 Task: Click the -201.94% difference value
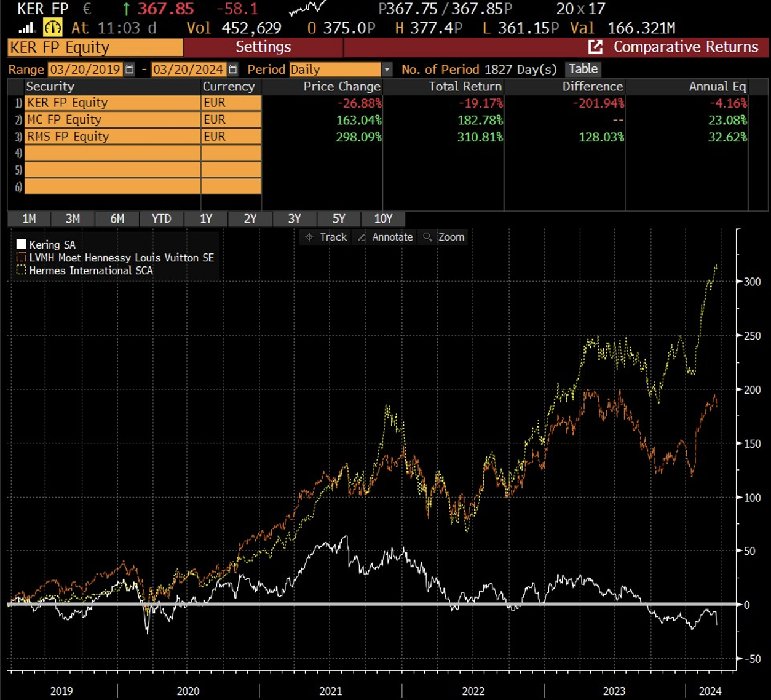point(598,103)
